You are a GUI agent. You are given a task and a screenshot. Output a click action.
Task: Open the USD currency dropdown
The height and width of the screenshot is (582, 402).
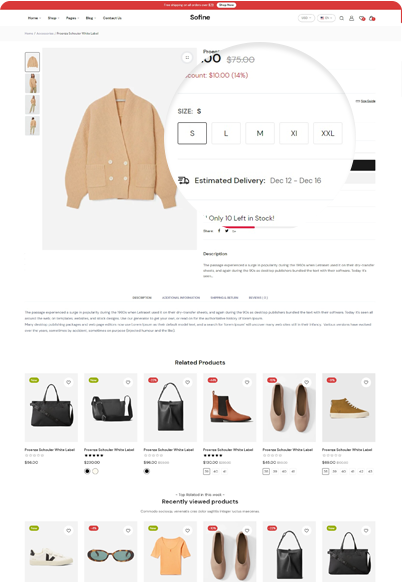coord(306,18)
